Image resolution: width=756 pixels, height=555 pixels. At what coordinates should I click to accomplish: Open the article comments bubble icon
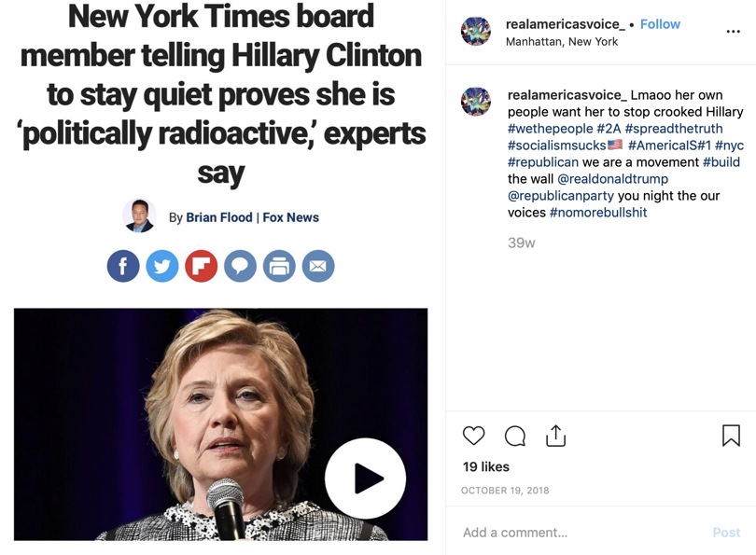(240, 266)
